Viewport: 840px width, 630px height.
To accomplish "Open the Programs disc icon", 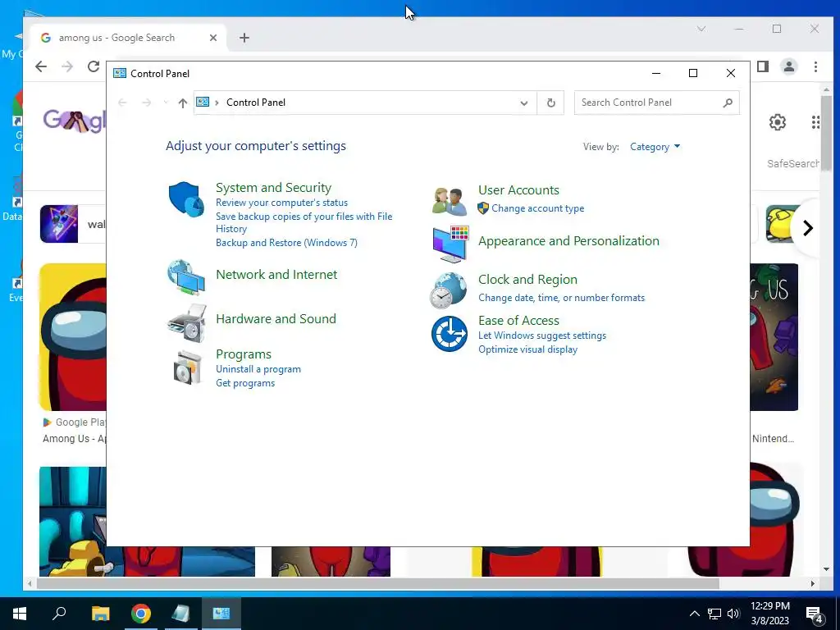I will (x=188, y=367).
